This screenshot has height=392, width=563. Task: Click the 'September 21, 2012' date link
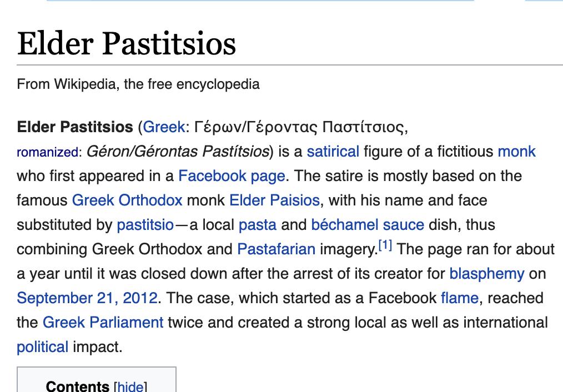(x=87, y=298)
